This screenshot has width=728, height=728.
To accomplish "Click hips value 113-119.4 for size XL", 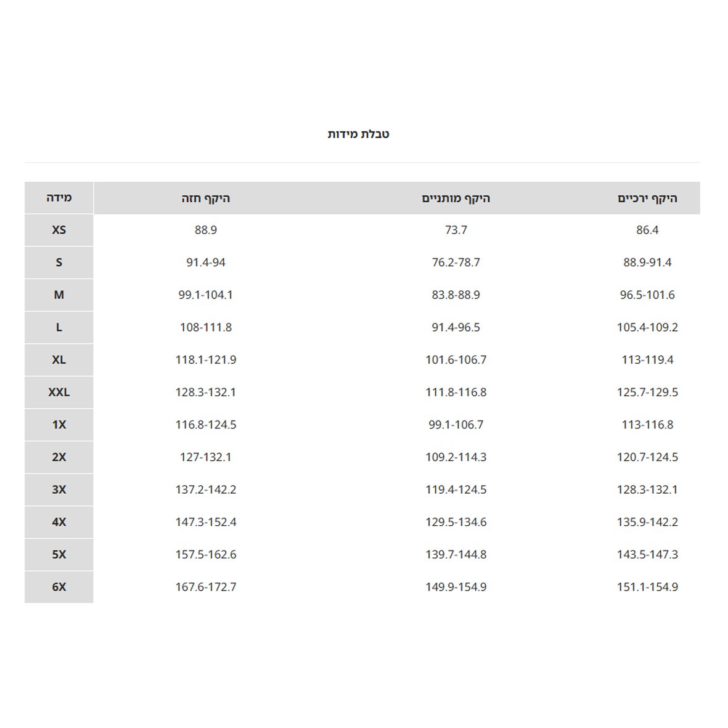I will (x=647, y=360).
